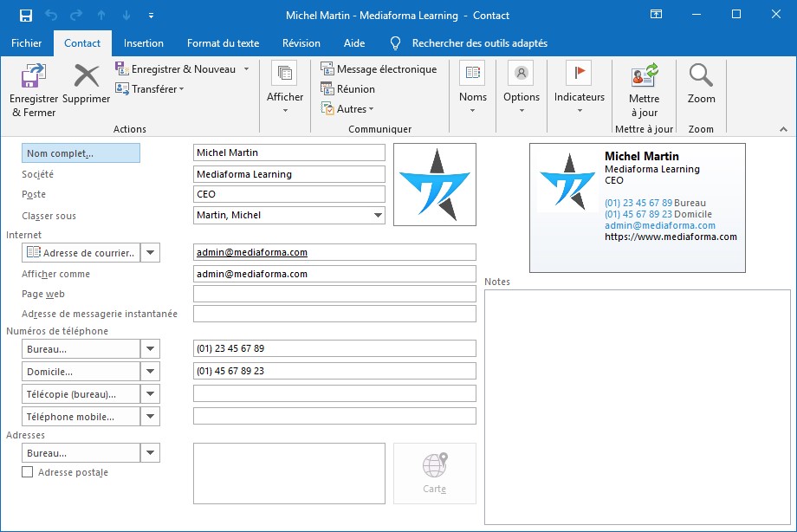Click the Mettre à jour icon

644,75
